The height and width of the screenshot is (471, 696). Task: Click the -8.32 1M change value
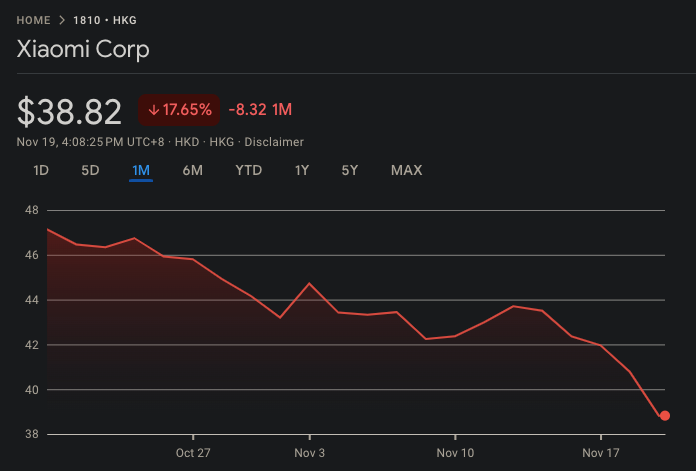[x=260, y=110]
